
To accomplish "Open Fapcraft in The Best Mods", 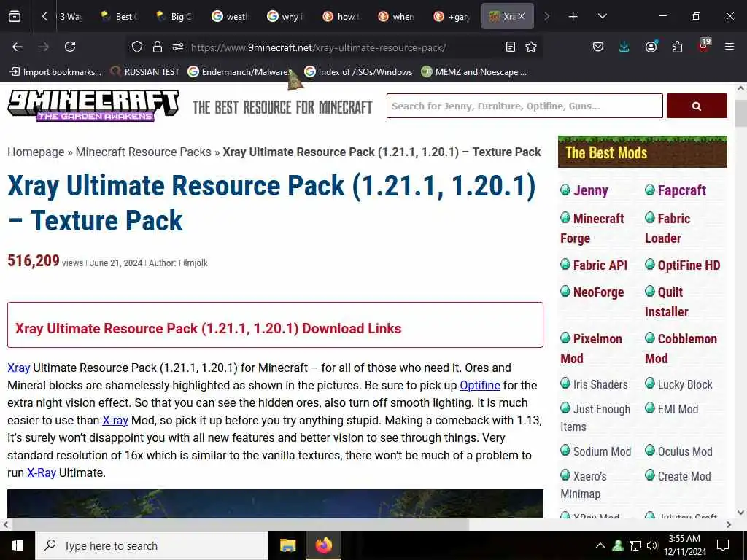I will point(682,190).
